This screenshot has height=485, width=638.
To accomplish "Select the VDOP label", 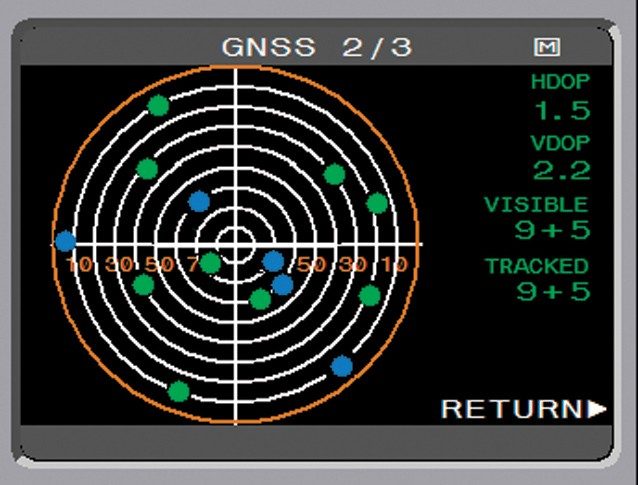I will [560, 143].
